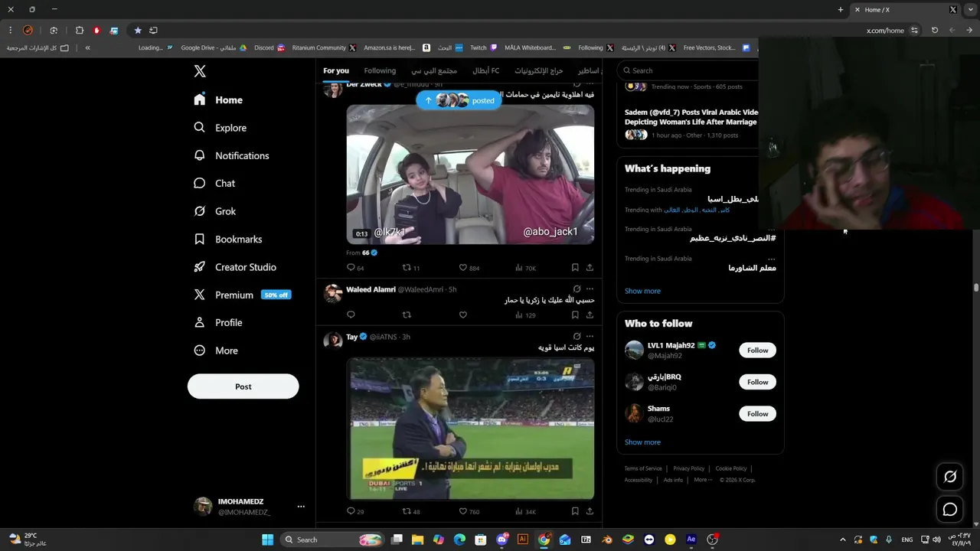Open the Grok floating button
This screenshot has height=551, width=980.
[950, 477]
